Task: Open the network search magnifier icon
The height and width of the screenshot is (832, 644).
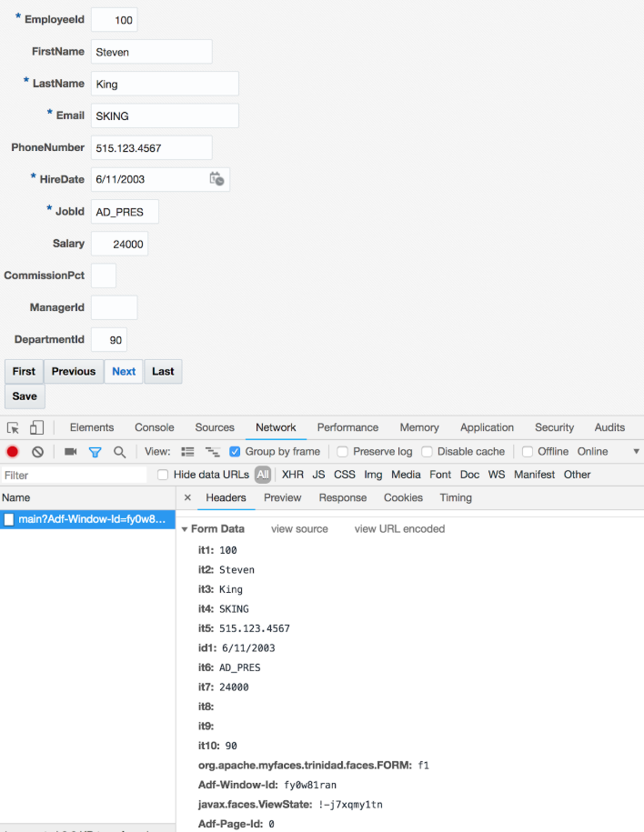Action: point(120,452)
